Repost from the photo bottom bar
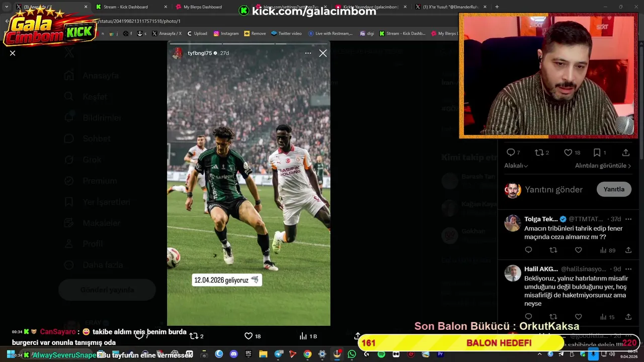 pyautogui.click(x=196, y=336)
